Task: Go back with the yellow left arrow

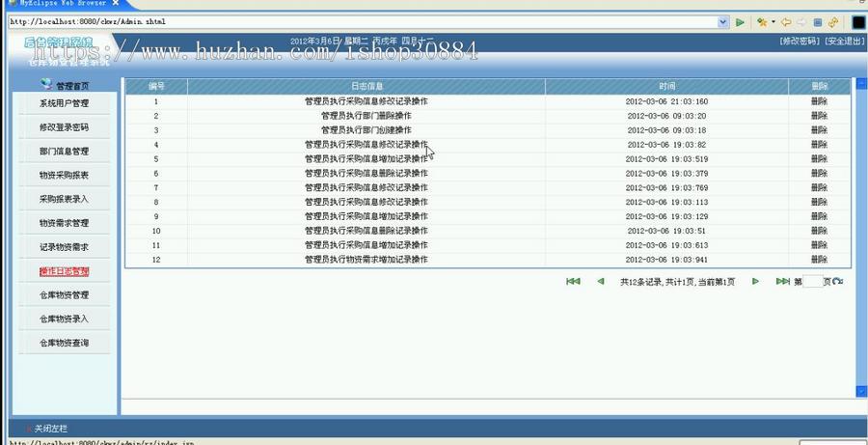Action: pyautogui.click(x=785, y=22)
